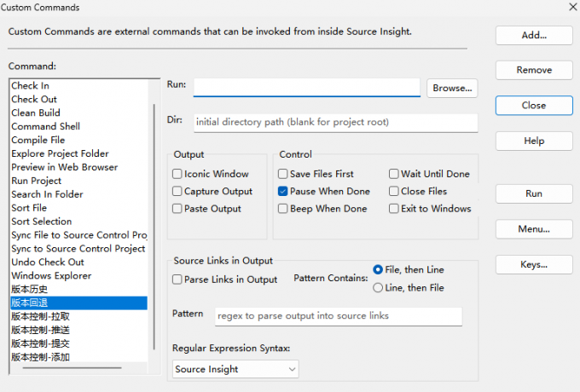The height and width of the screenshot is (392, 580).
Task: Click the Menu... button
Action: [534, 229]
